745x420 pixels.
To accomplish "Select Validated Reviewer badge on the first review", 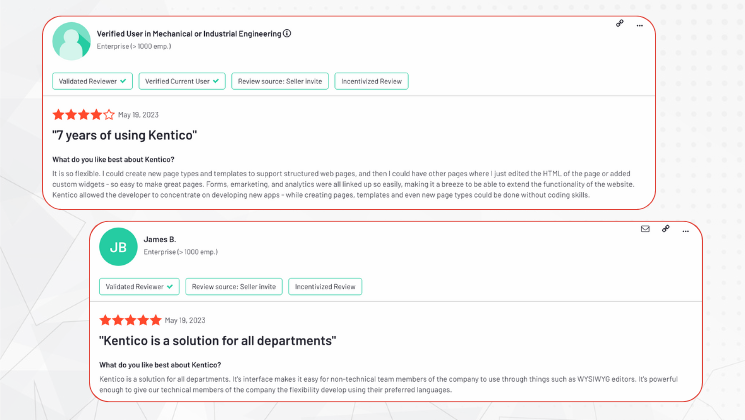I will pyautogui.click(x=92, y=81).
